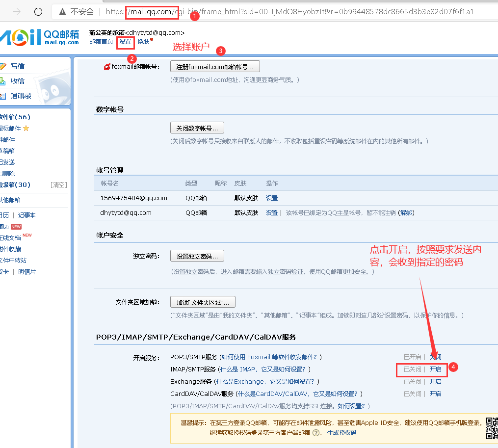Click 开启 to enable the IMAP/SMTP service

pos(435,369)
